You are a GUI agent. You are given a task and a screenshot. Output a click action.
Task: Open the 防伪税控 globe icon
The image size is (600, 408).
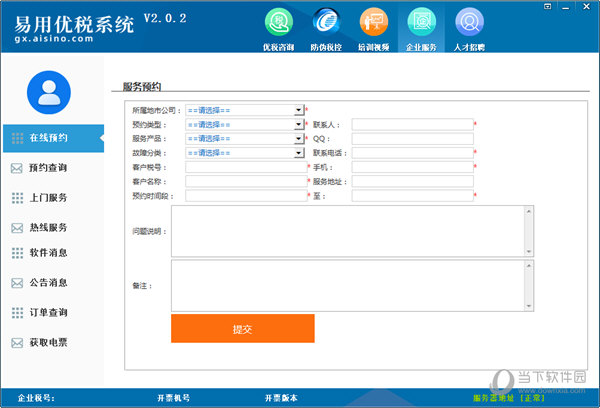click(326, 22)
